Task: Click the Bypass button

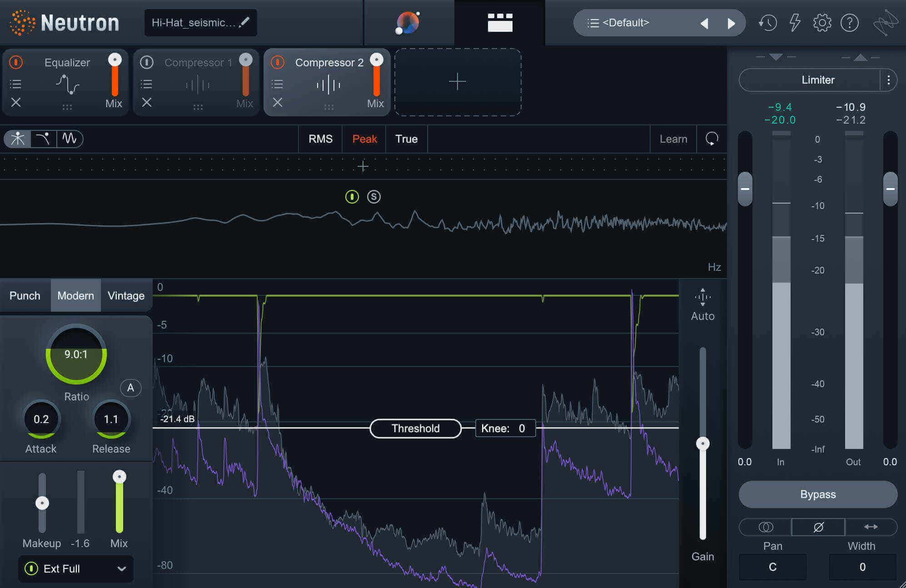Action: pyautogui.click(x=818, y=494)
